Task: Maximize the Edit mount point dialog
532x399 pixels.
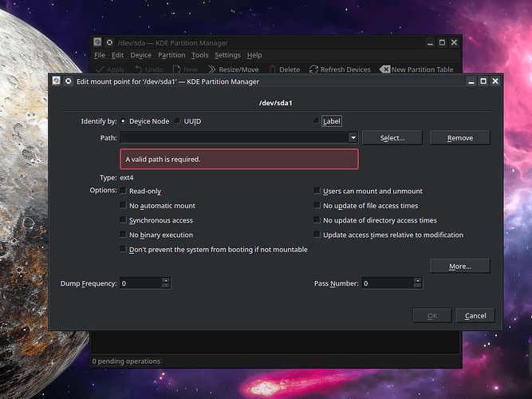Action: tap(483, 81)
